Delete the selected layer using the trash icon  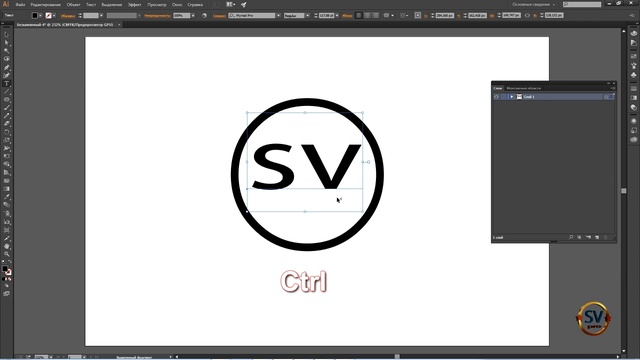(606, 237)
